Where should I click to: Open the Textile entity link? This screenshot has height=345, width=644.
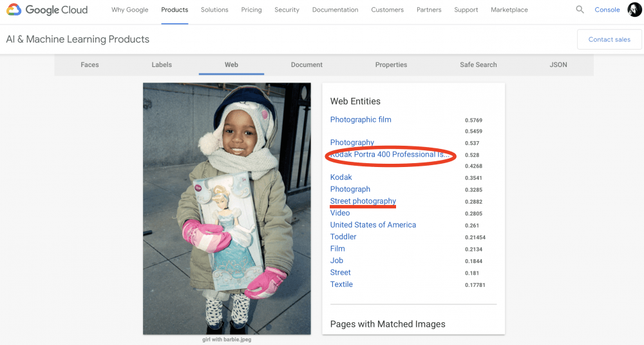pyautogui.click(x=341, y=284)
